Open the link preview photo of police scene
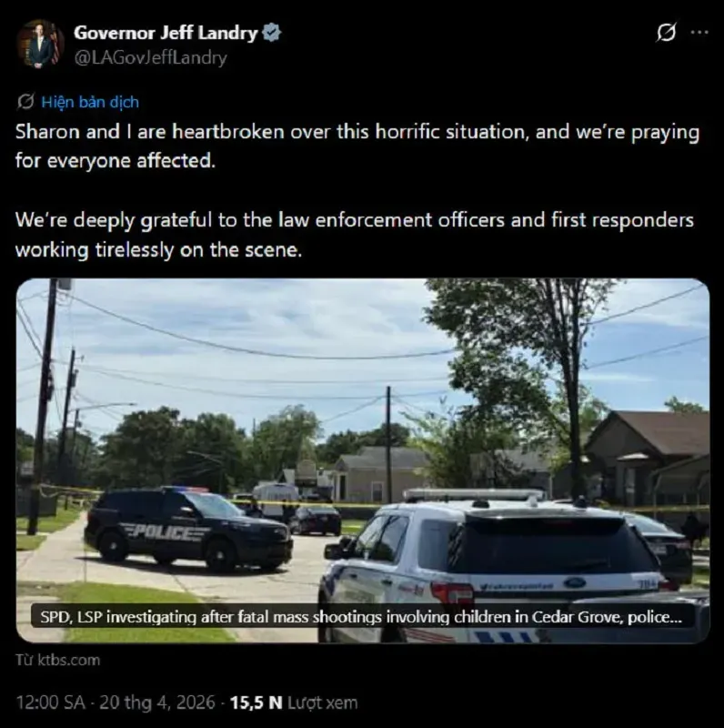Image resolution: width=724 pixels, height=728 pixels. [x=363, y=460]
